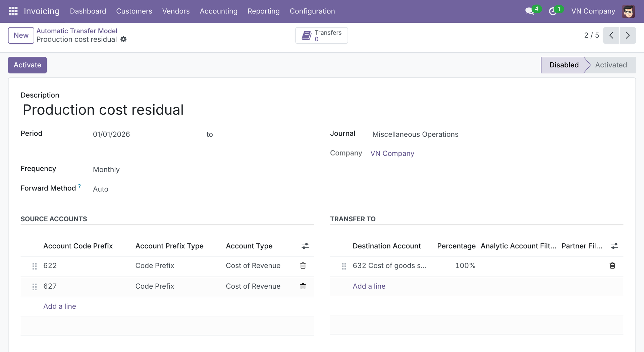Open the Configuration menu
Viewport: 644px width, 352px height.
point(312,11)
